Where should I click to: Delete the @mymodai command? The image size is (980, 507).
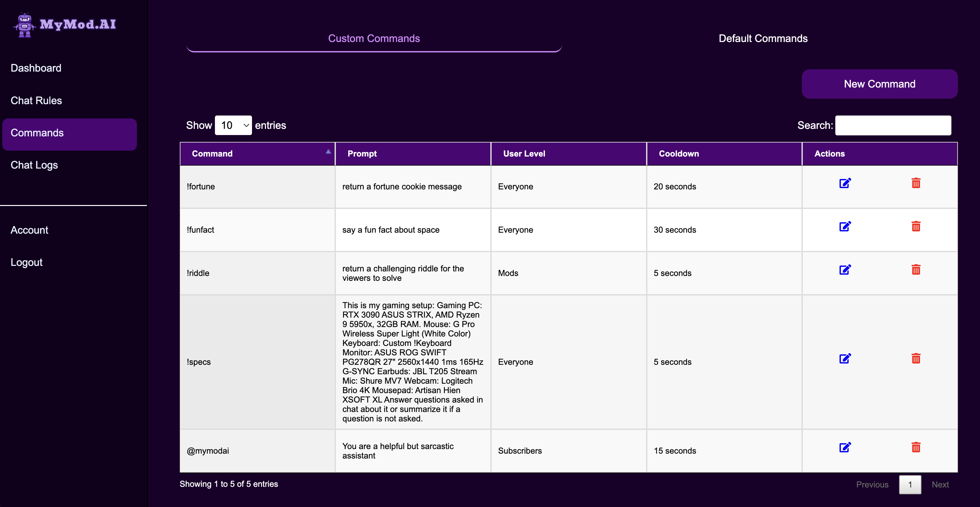pos(916,447)
